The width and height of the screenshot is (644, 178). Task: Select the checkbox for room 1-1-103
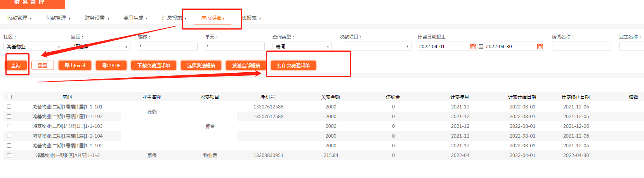[x=9, y=126]
